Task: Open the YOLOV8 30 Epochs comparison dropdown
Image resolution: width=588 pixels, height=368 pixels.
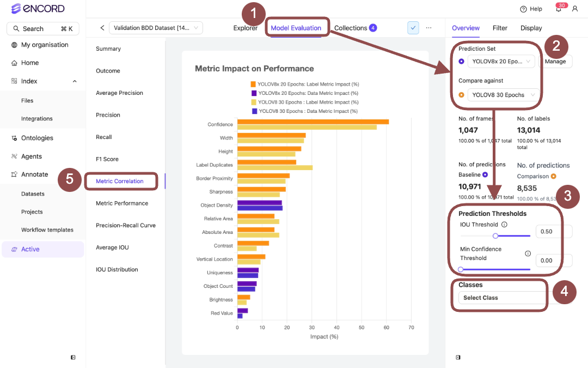Action: 504,95
